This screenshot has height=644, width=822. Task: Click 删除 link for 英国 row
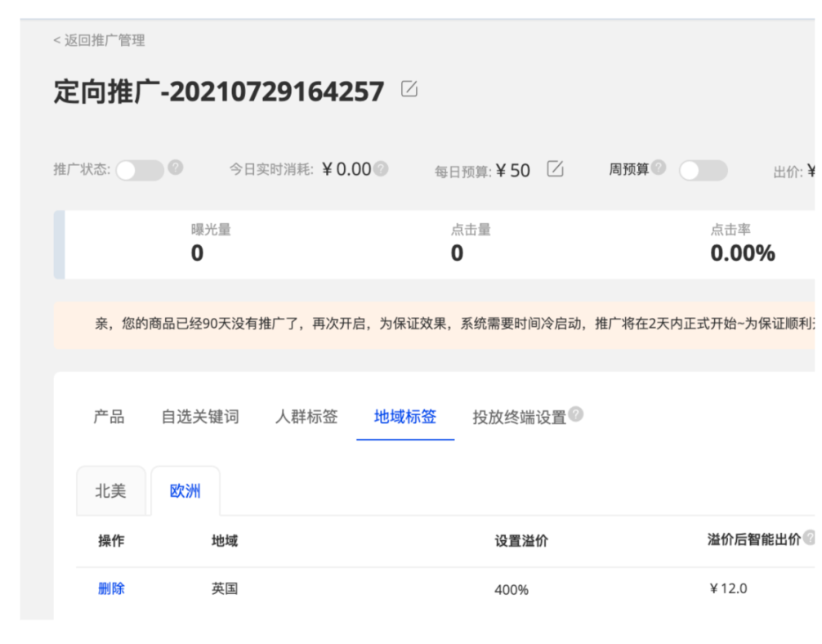[x=111, y=588]
